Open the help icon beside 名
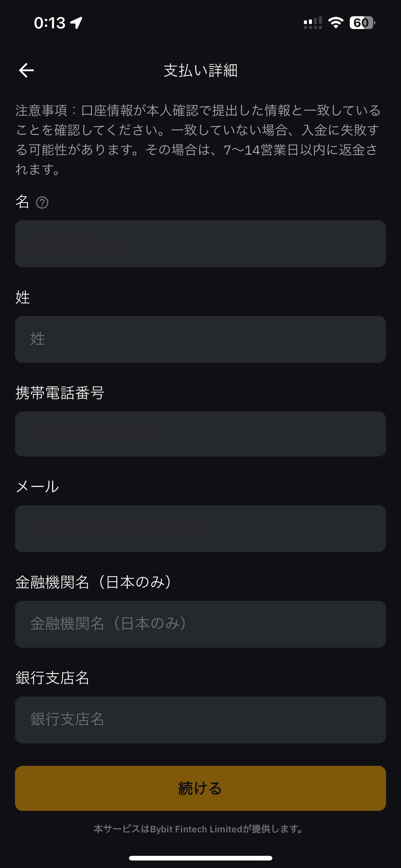This screenshot has height=868, width=401. (42, 202)
